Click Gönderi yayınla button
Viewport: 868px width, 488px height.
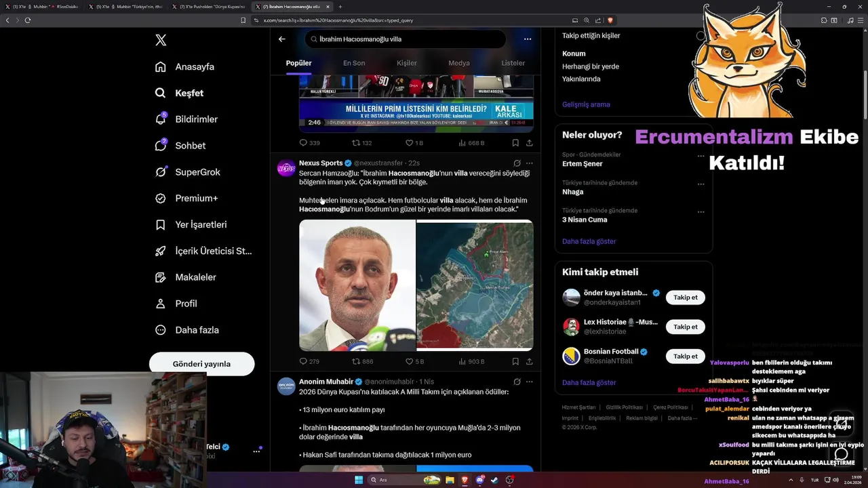[x=201, y=364]
